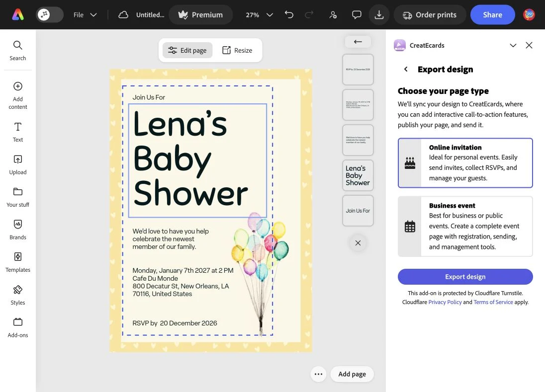Open Add content panel
Screen dimensions: 545x392
[18, 95]
